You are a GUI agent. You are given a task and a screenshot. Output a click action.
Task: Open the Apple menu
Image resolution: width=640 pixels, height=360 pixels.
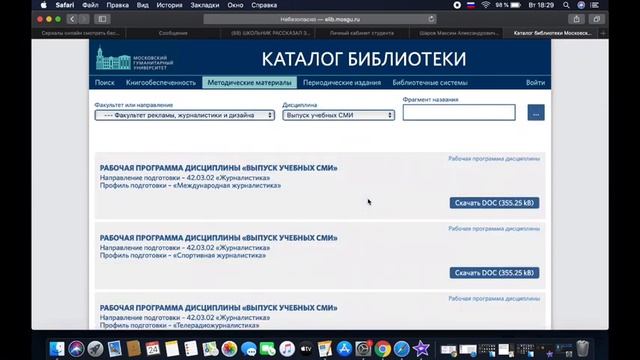pyautogui.click(x=44, y=5)
